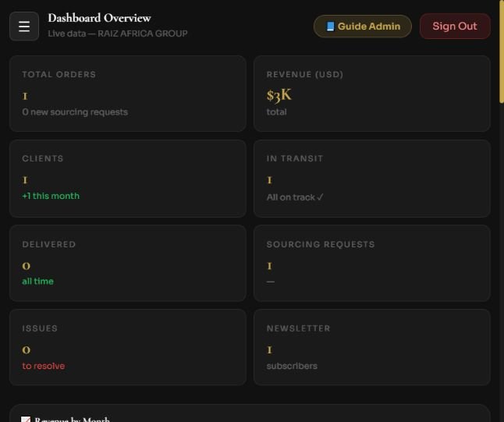This screenshot has height=422, width=504.
Task: Select the Delivered label
Action: (x=49, y=244)
